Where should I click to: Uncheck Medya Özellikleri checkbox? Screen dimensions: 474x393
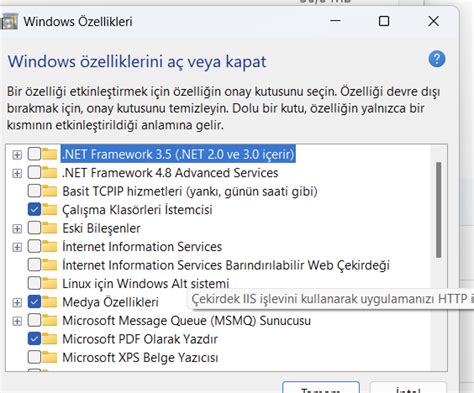tap(34, 302)
